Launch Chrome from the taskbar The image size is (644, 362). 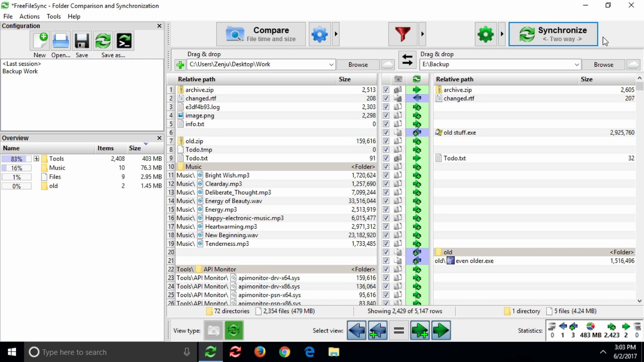[284, 352]
